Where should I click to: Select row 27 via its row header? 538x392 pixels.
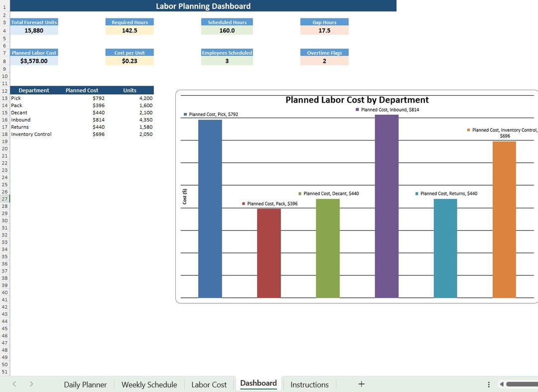(5, 199)
